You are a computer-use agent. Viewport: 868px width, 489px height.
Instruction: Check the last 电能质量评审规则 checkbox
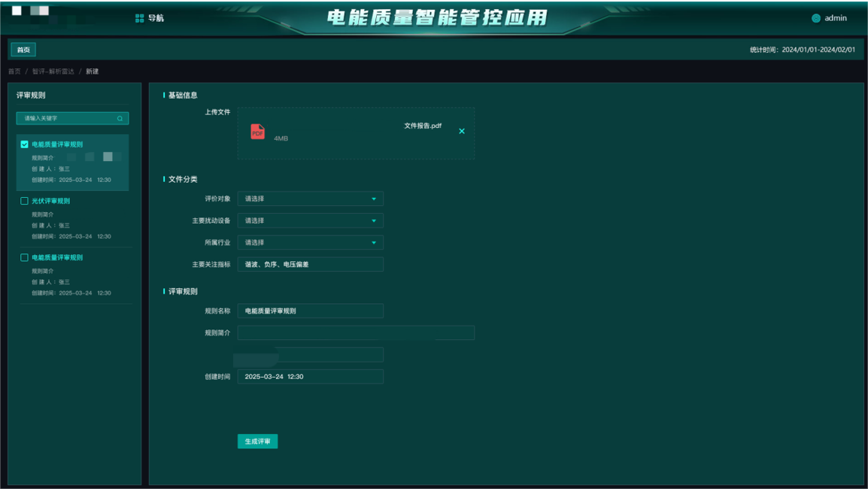pyautogui.click(x=25, y=257)
